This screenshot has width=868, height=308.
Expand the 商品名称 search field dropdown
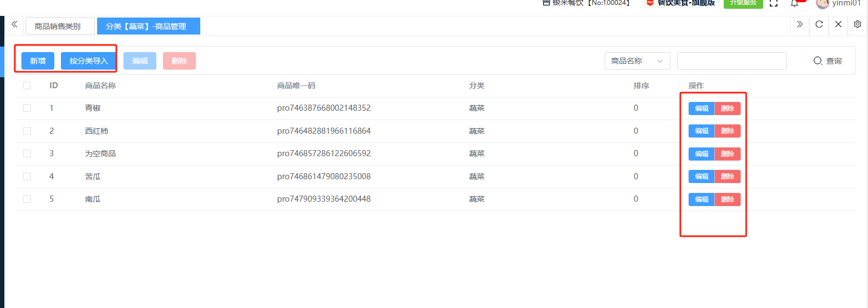coord(637,61)
